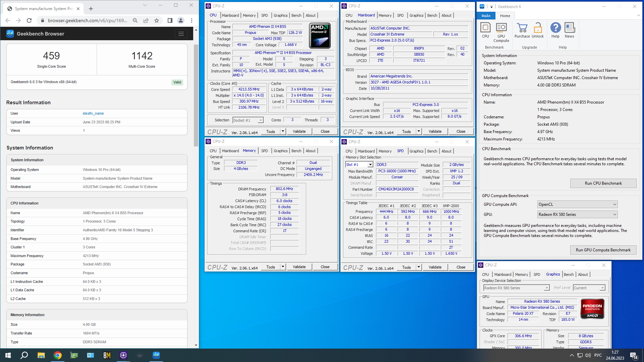Click Run GPU Compute Benchmark button
Viewport: 644px width, 362px height.
coord(603,250)
